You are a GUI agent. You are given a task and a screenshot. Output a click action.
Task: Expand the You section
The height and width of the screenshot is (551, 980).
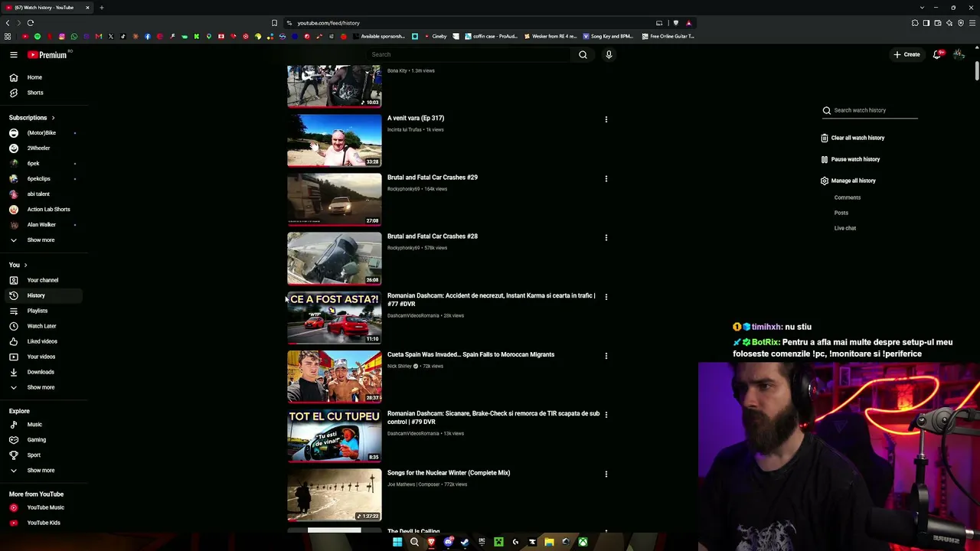18,265
